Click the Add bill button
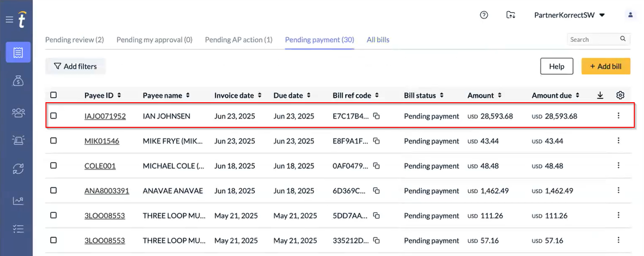The image size is (644, 256). coord(605,66)
